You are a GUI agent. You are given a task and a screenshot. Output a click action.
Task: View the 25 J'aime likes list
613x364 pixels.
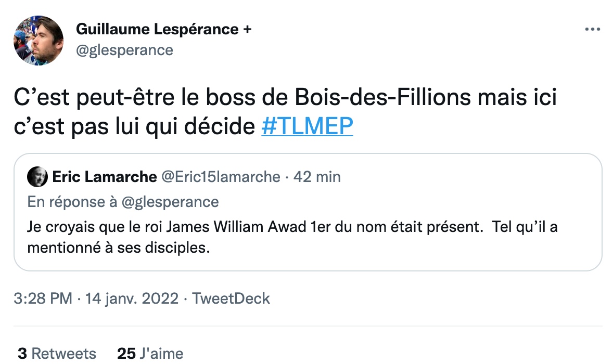click(x=150, y=354)
